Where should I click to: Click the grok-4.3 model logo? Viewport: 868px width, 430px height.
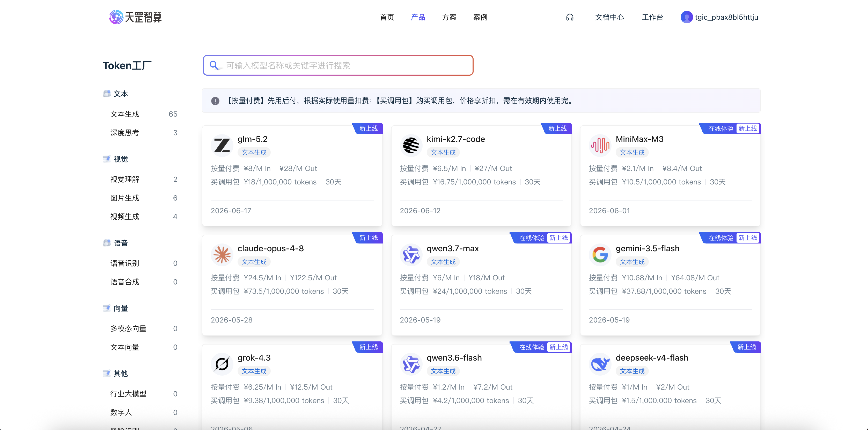tap(222, 364)
